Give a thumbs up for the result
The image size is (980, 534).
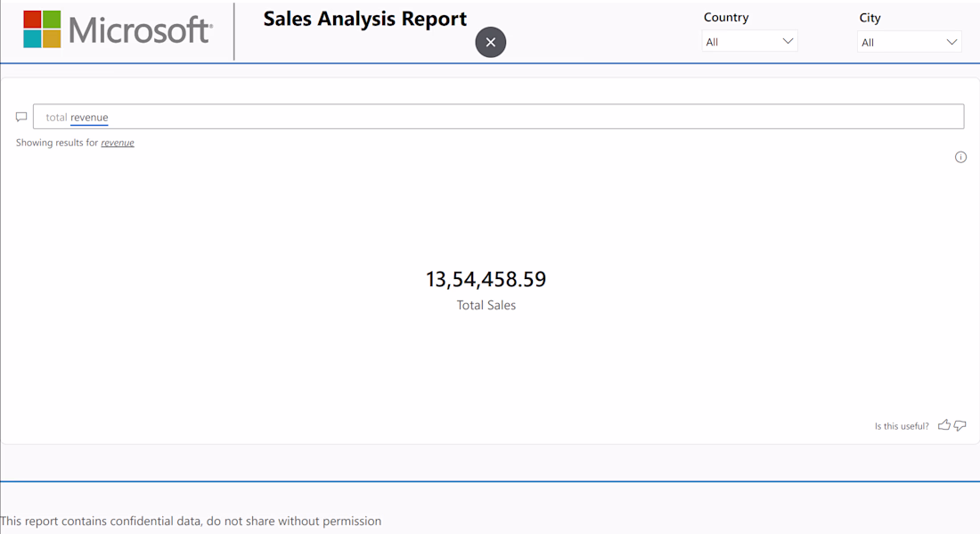tap(943, 425)
